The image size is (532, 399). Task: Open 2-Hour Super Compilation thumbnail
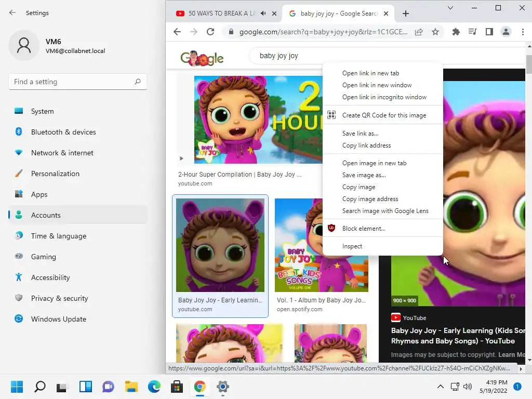258,119
